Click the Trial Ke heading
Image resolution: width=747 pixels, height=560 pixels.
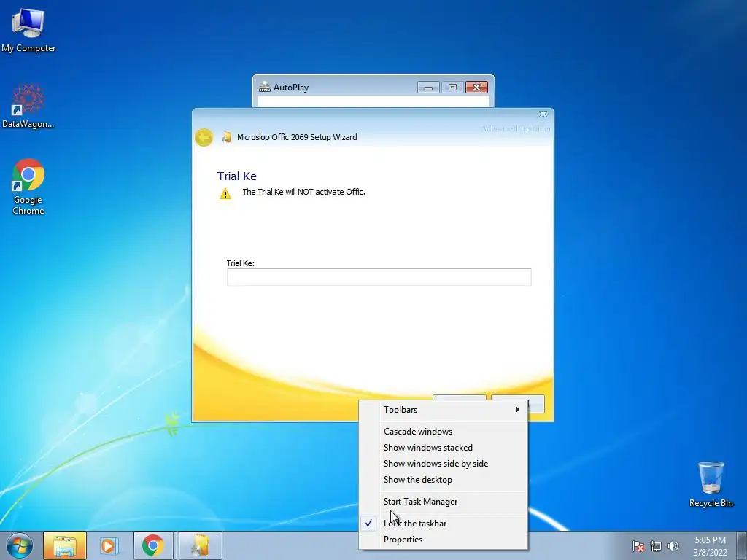click(x=237, y=176)
